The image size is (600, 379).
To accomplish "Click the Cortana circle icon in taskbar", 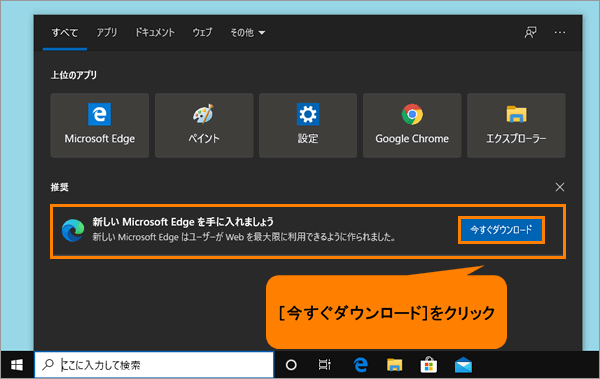I will coord(291,365).
